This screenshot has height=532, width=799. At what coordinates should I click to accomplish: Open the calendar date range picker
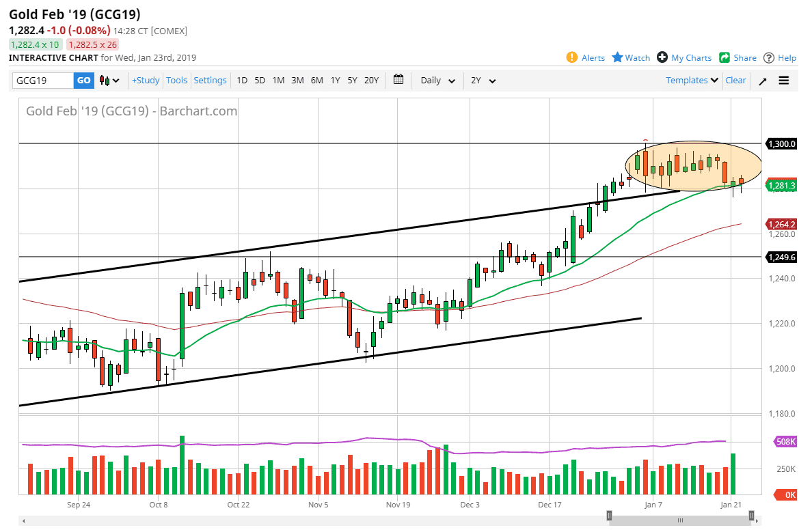click(399, 80)
